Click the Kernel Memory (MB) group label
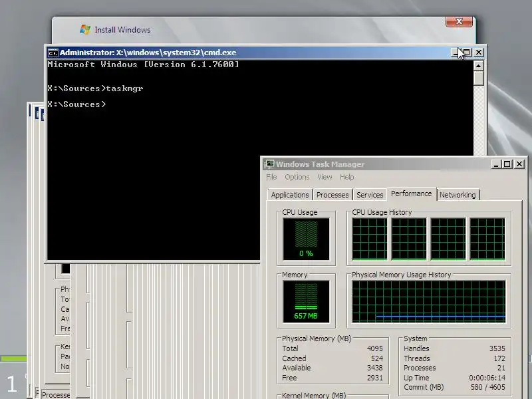Viewport: 532px width, 399px height. tap(314, 395)
